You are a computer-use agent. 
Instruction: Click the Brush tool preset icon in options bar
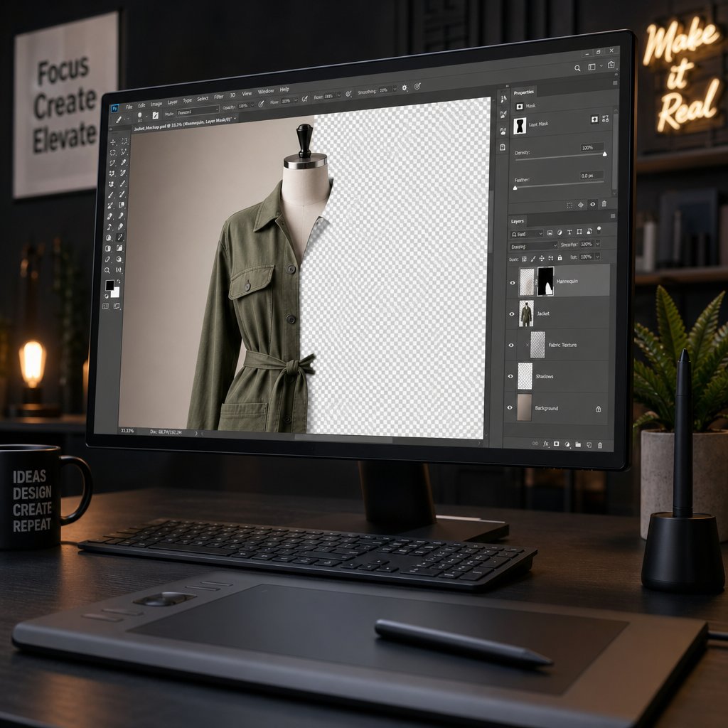coord(119,119)
